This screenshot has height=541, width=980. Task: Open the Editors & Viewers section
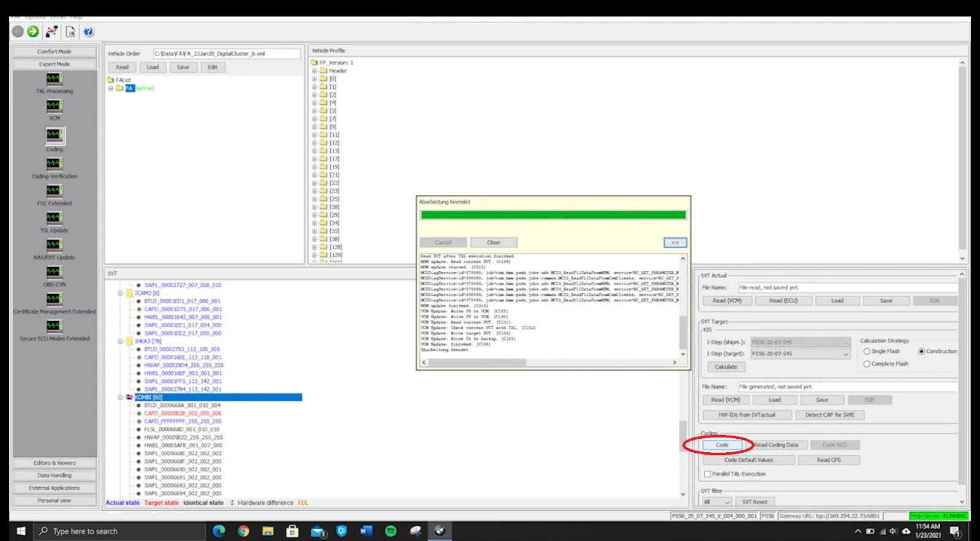[55, 463]
